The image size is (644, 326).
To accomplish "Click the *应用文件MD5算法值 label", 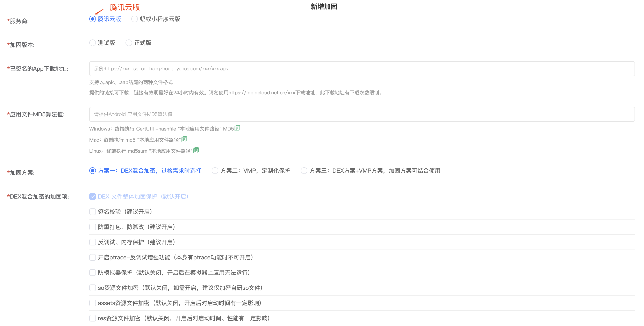I will [x=36, y=114].
